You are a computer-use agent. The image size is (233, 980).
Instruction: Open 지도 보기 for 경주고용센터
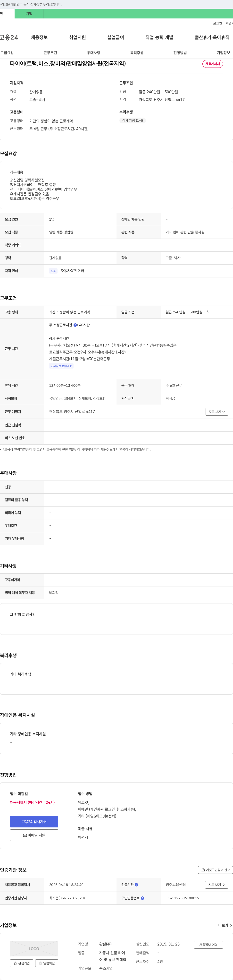tap(217, 885)
